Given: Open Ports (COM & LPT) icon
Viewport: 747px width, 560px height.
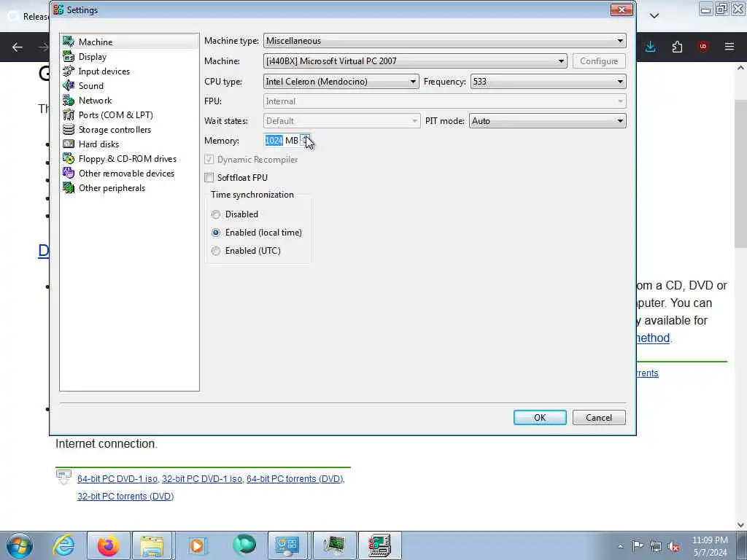Looking at the screenshot, I should pos(69,114).
